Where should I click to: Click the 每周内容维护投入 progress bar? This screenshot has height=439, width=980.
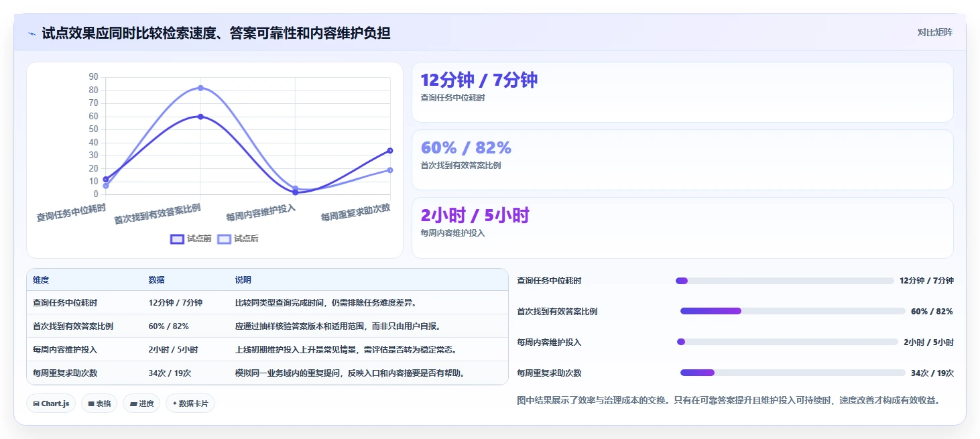point(787,342)
